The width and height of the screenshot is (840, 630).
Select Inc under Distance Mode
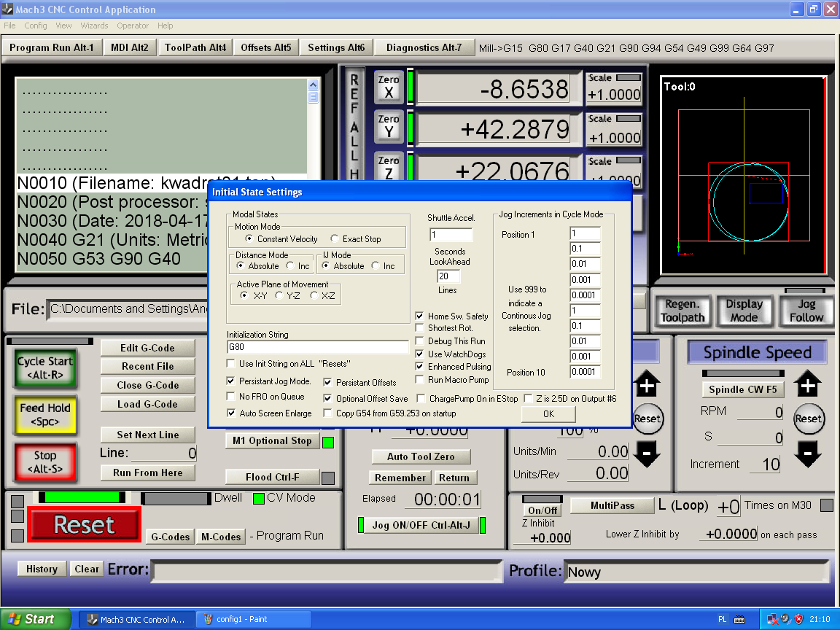(x=289, y=265)
